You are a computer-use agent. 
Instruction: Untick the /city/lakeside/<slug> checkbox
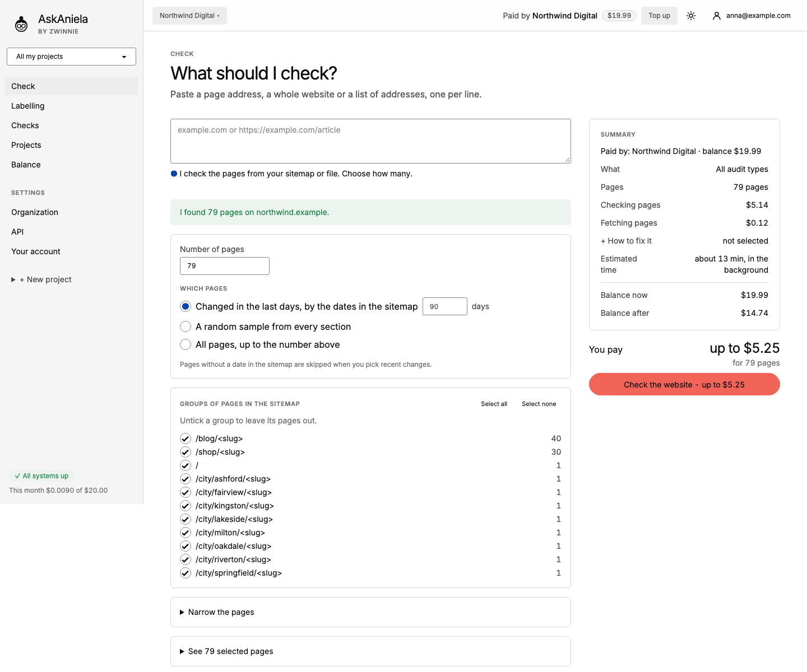(x=185, y=519)
